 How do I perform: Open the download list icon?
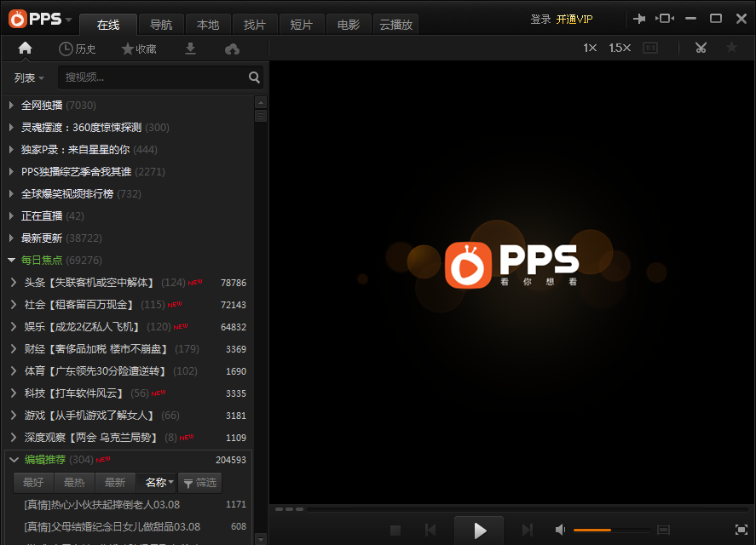point(190,49)
